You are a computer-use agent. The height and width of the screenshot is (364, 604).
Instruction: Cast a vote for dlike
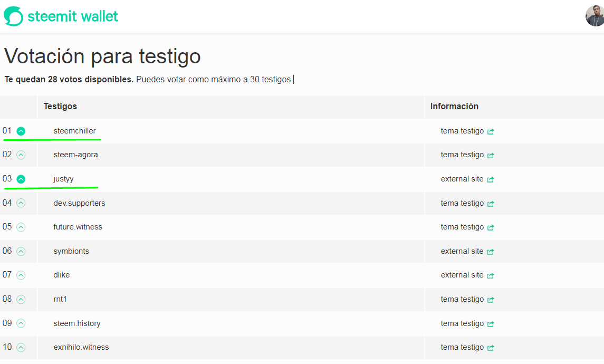pyautogui.click(x=21, y=275)
